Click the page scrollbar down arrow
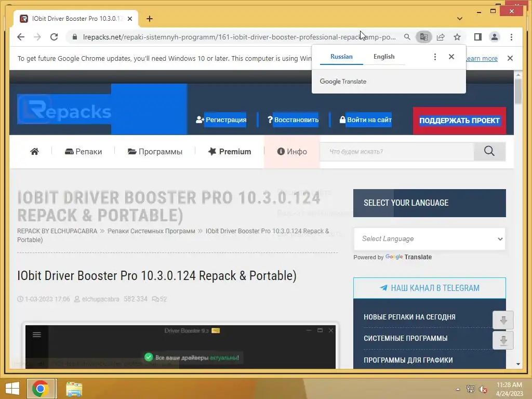 point(518,364)
